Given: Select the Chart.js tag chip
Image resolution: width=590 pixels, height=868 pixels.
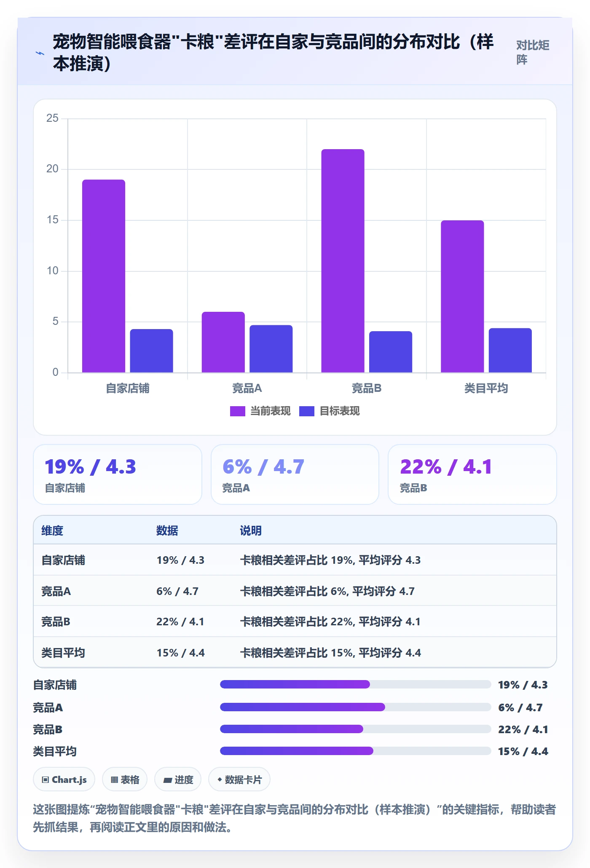Looking at the screenshot, I should tap(64, 780).
